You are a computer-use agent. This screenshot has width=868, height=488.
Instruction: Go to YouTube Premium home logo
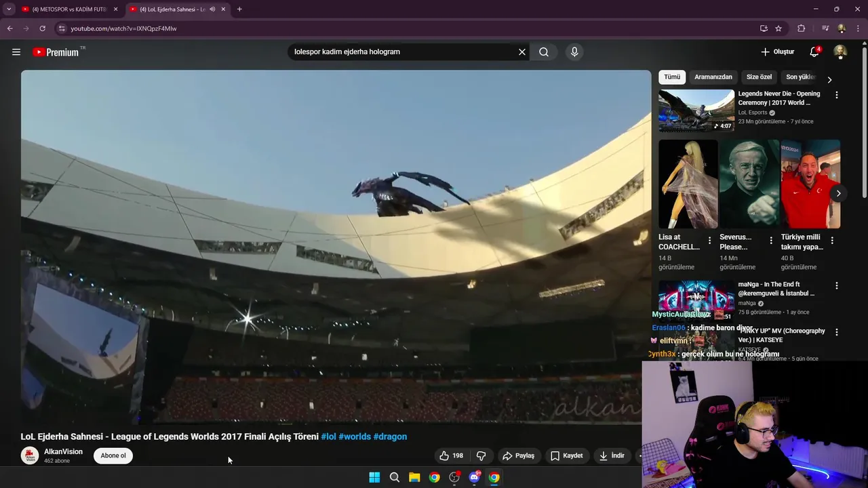tap(56, 52)
